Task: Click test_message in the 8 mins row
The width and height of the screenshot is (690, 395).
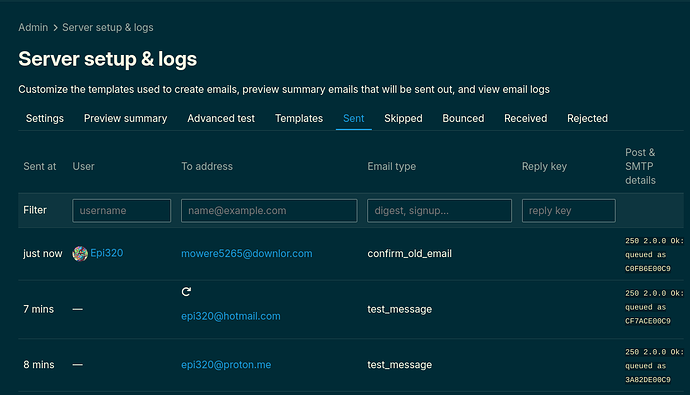Action: (x=400, y=365)
